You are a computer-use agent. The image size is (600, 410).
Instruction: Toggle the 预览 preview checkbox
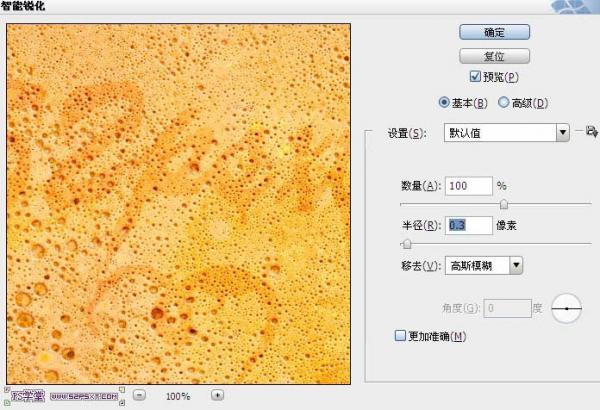[475, 77]
